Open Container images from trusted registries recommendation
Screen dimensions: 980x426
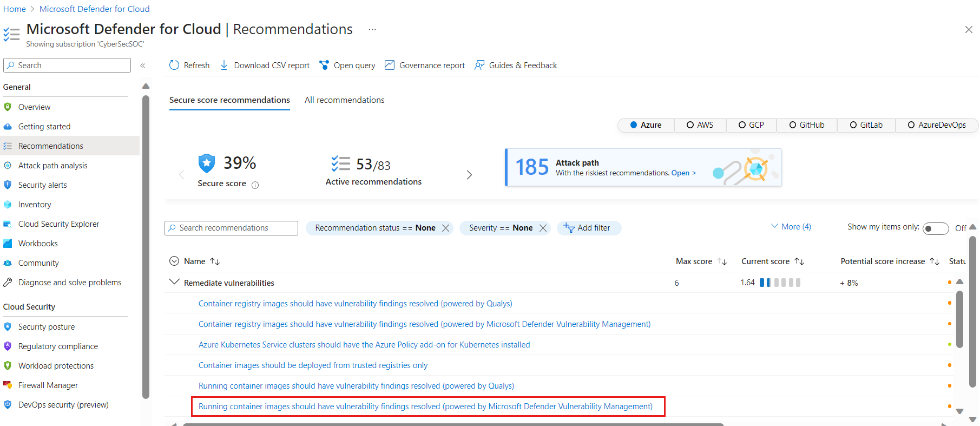pos(313,365)
